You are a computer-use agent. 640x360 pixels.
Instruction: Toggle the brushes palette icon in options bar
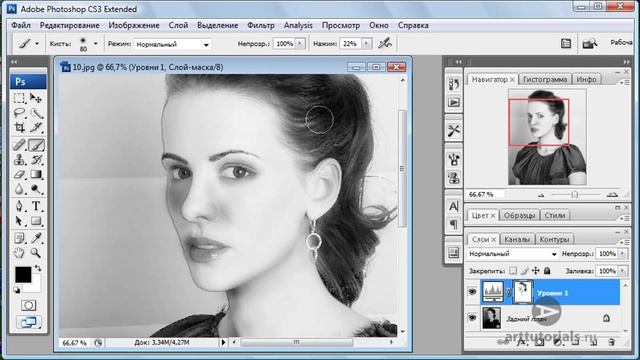pos(566,43)
